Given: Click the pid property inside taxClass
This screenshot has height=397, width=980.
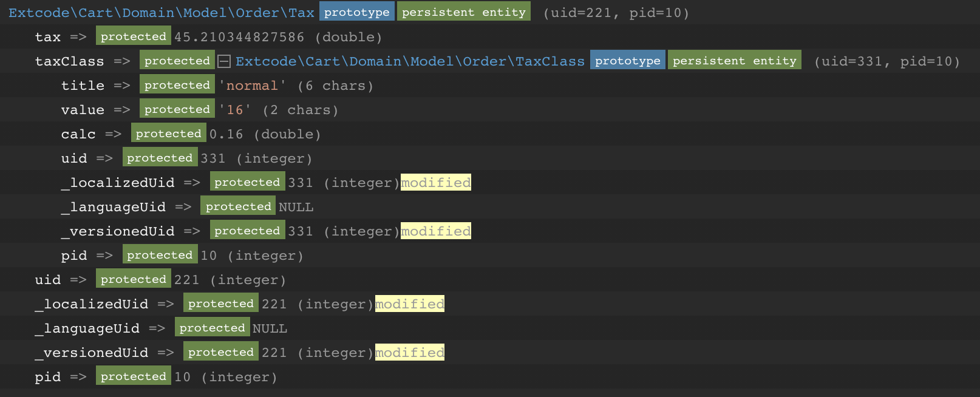Looking at the screenshot, I should coord(74,256).
